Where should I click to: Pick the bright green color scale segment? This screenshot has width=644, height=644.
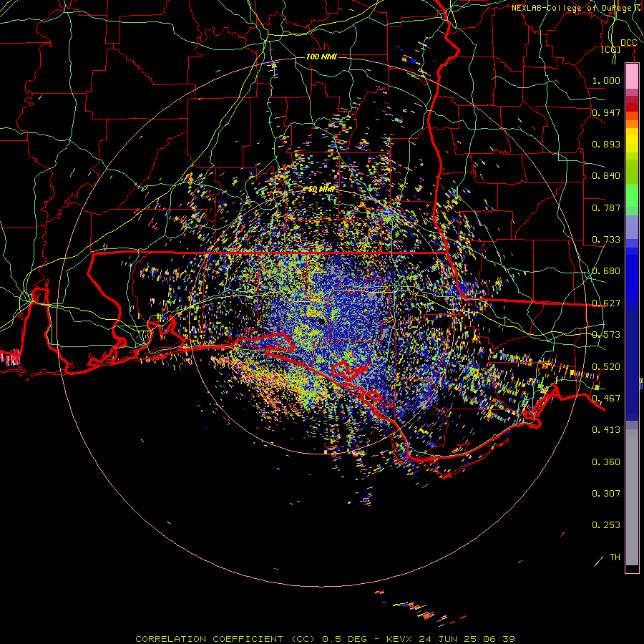(632, 195)
